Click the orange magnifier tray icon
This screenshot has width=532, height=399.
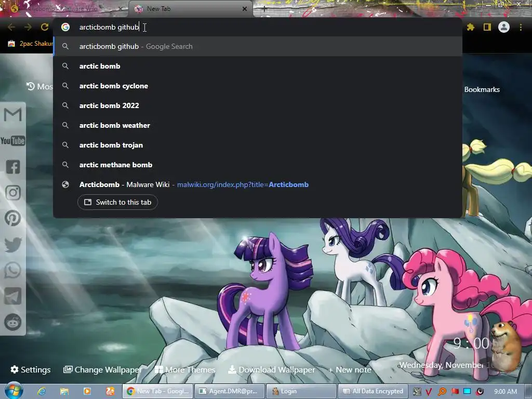442,392
